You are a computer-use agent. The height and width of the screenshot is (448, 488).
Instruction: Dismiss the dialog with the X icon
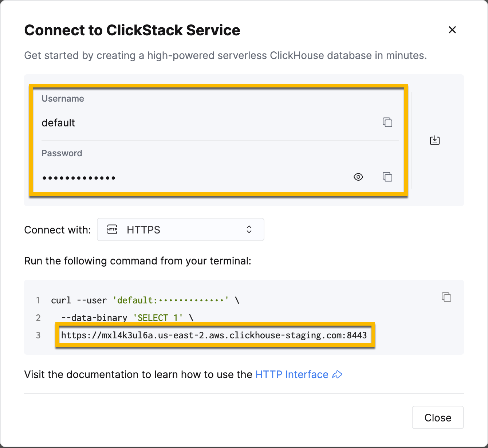452,30
